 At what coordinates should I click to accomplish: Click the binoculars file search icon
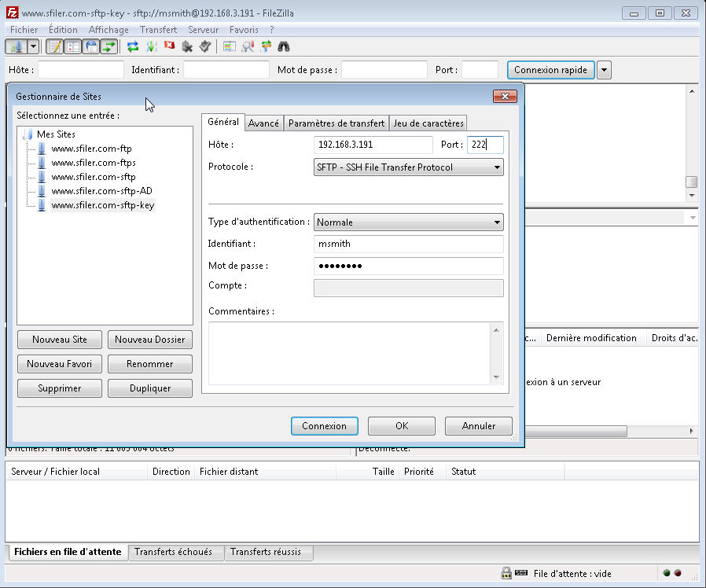coord(284,46)
